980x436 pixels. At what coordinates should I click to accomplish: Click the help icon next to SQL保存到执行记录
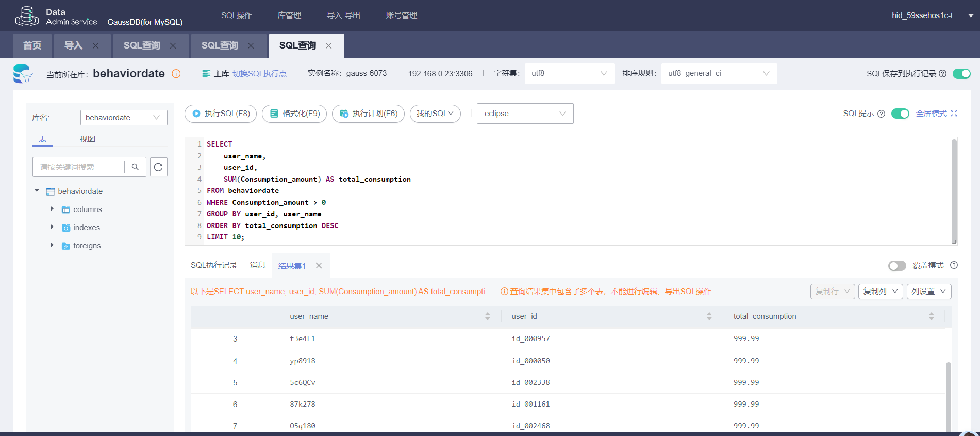(x=942, y=74)
